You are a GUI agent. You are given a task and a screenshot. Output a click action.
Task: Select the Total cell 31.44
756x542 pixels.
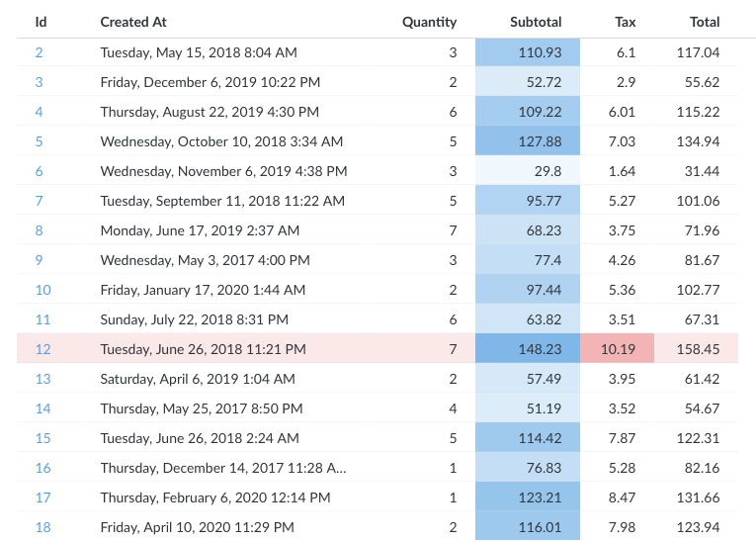(x=696, y=171)
